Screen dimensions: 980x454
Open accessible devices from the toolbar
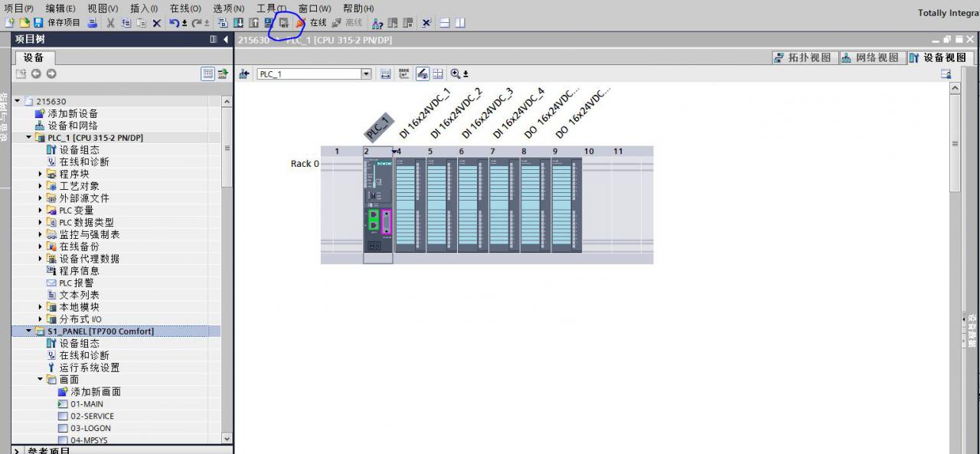point(377,23)
